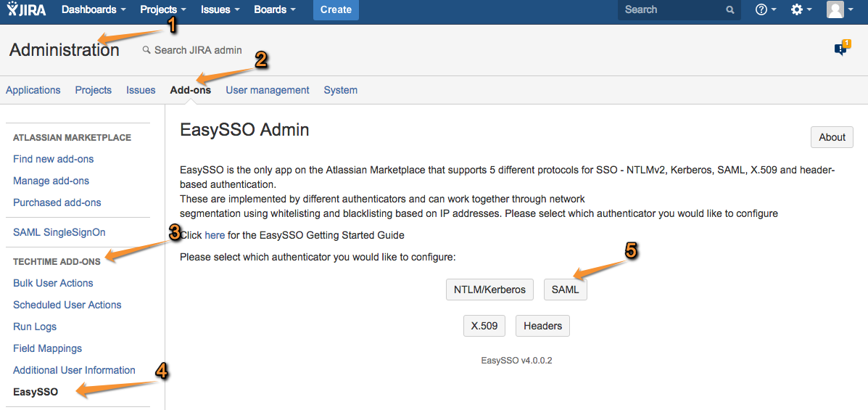This screenshot has width=868, height=410.
Task: Click the X.509 authenticator button
Action: pos(484,326)
